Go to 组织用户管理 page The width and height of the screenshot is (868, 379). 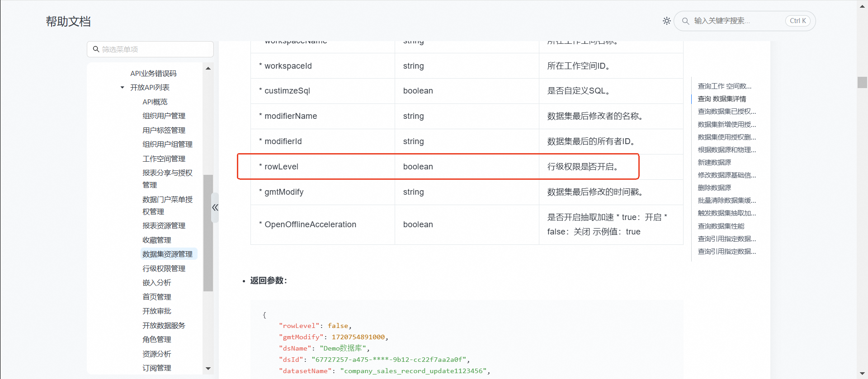click(x=164, y=116)
